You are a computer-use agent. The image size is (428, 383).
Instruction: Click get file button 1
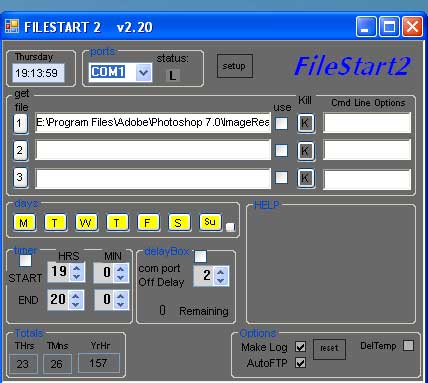[x=20, y=124]
